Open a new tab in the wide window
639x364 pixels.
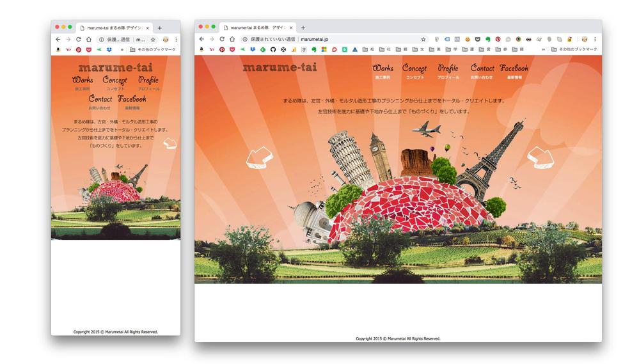tap(303, 28)
